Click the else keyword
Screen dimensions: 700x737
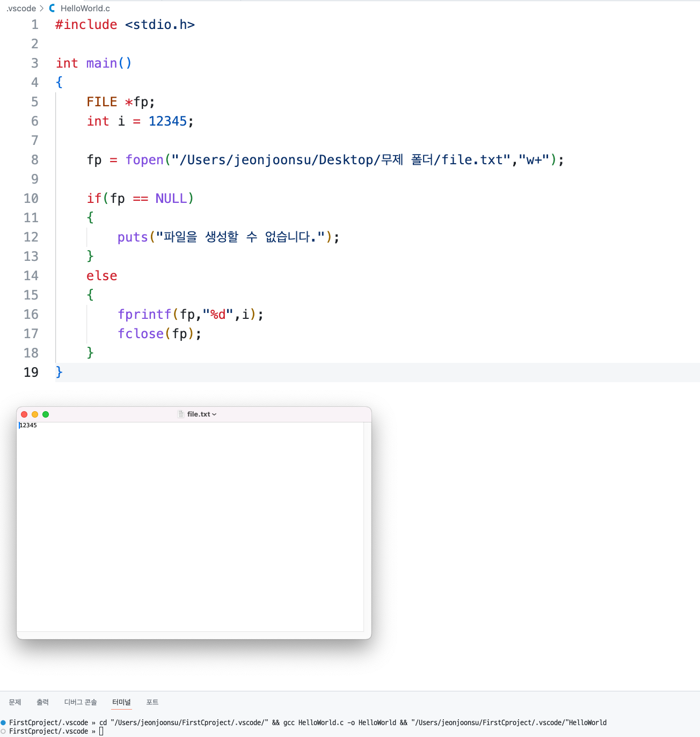(102, 276)
